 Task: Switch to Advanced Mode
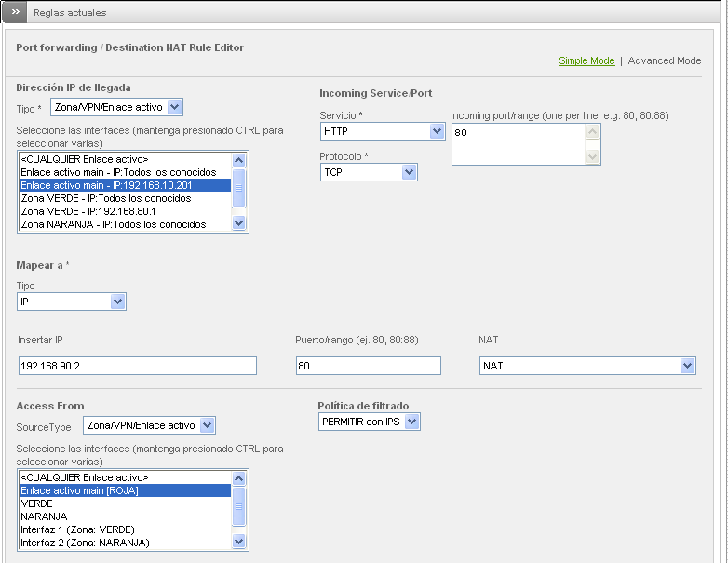coord(665,60)
